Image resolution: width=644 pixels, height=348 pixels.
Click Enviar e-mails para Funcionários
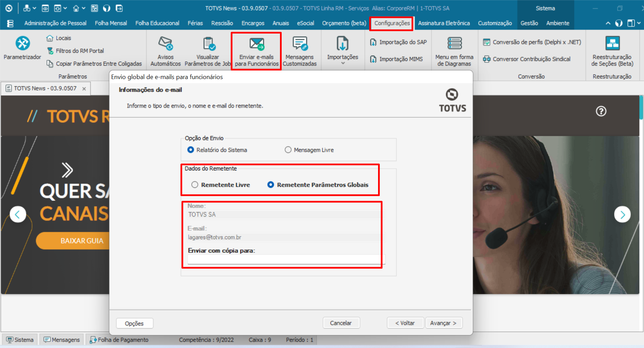(256, 51)
